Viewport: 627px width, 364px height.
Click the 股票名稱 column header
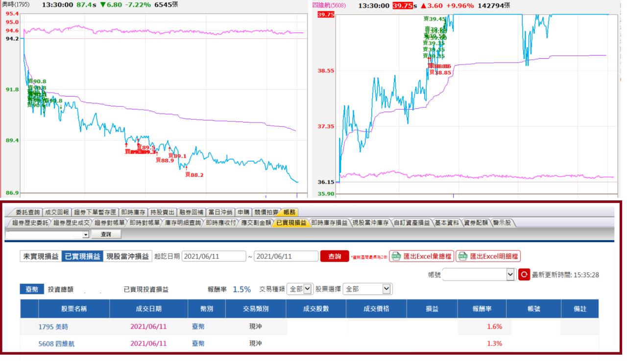[74, 308]
